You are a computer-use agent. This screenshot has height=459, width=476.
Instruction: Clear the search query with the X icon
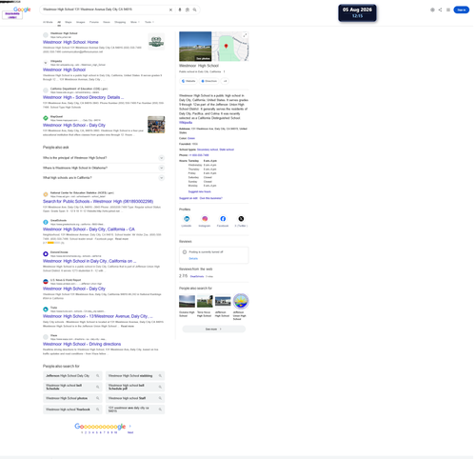click(x=170, y=10)
